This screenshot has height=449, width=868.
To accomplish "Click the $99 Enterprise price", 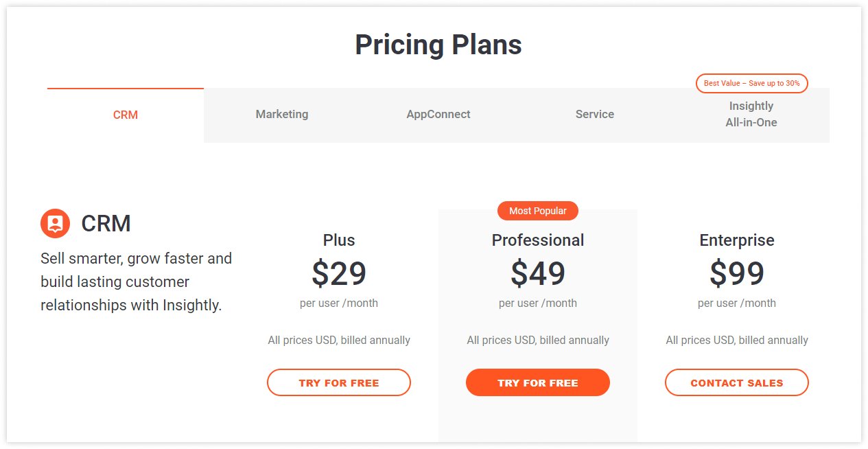I will click(x=736, y=273).
